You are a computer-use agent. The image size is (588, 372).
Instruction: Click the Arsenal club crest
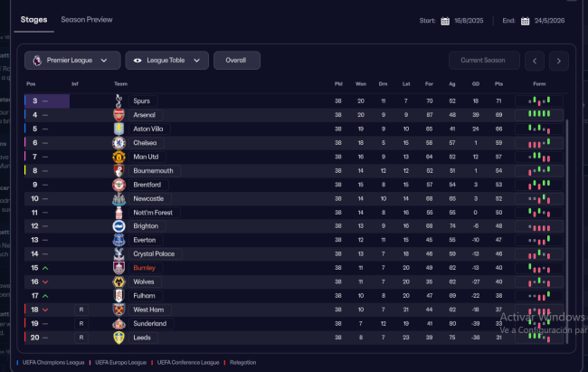click(x=118, y=115)
